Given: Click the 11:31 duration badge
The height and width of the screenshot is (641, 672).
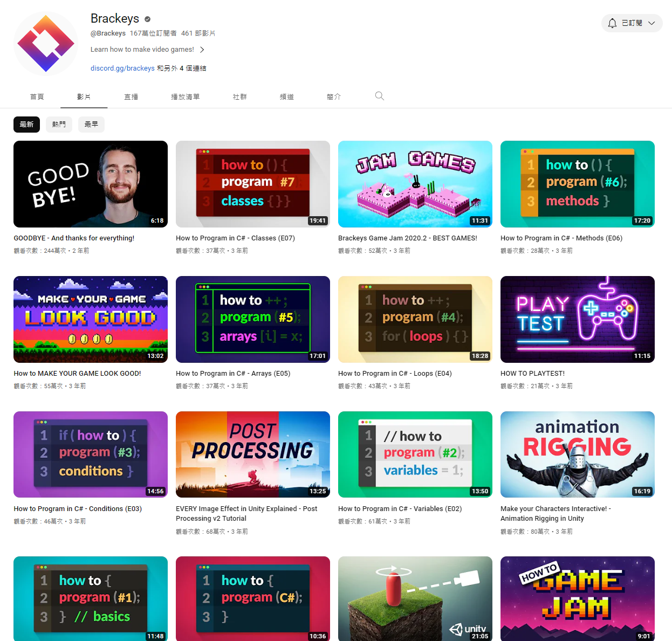Looking at the screenshot, I should (480, 220).
